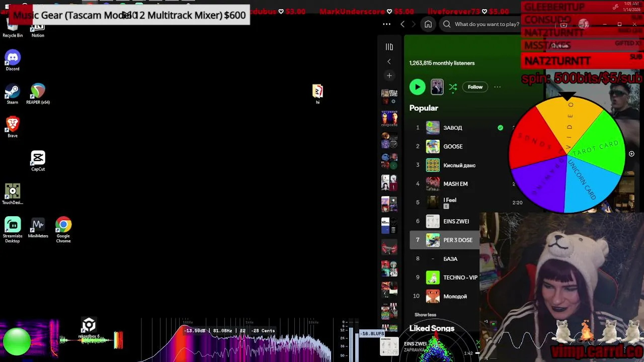The width and height of the screenshot is (644, 362).
Task: Toggle saved checkmark on ЗАВОД
Action: pyautogui.click(x=500, y=128)
